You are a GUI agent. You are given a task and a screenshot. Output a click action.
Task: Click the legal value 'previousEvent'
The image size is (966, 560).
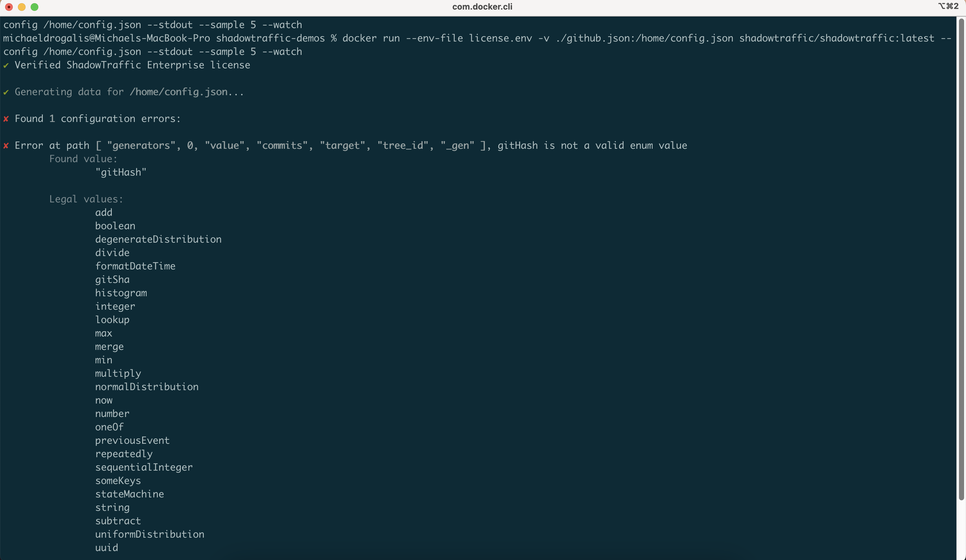pyautogui.click(x=132, y=441)
